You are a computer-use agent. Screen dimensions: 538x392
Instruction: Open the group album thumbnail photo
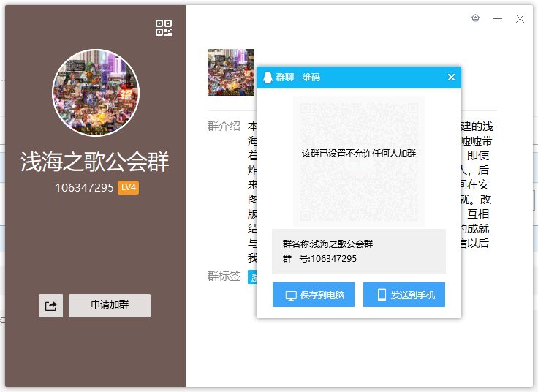[230, 72]
